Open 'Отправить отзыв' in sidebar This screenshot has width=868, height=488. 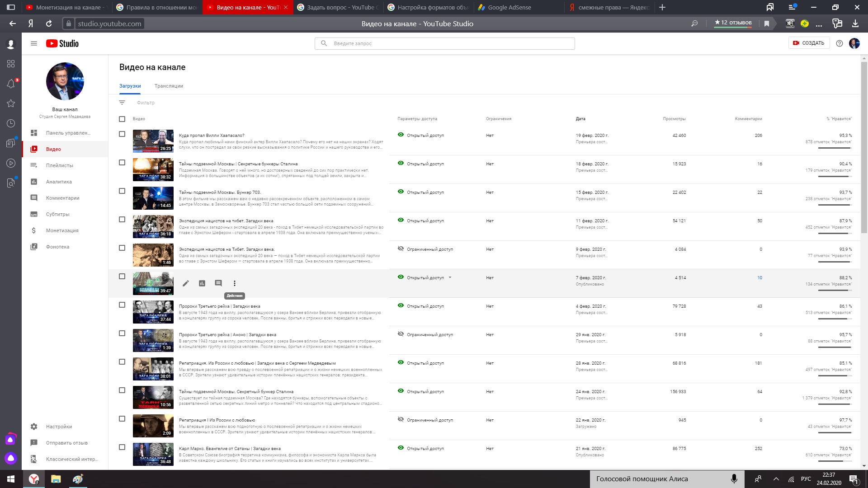[x=65, y=443]
